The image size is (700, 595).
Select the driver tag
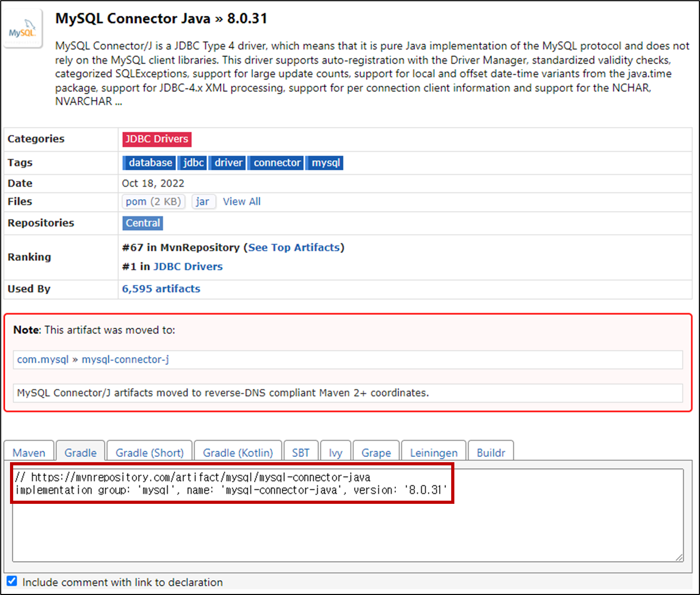(x=228, y=163)
